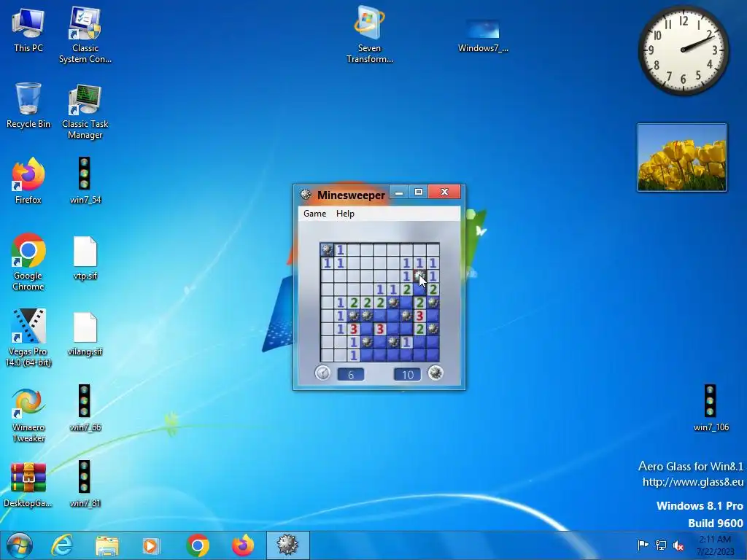This screenshot has width=747, height=560.
Task: Open the Game menu in Minesweeper
Action: tap(315, 214)
